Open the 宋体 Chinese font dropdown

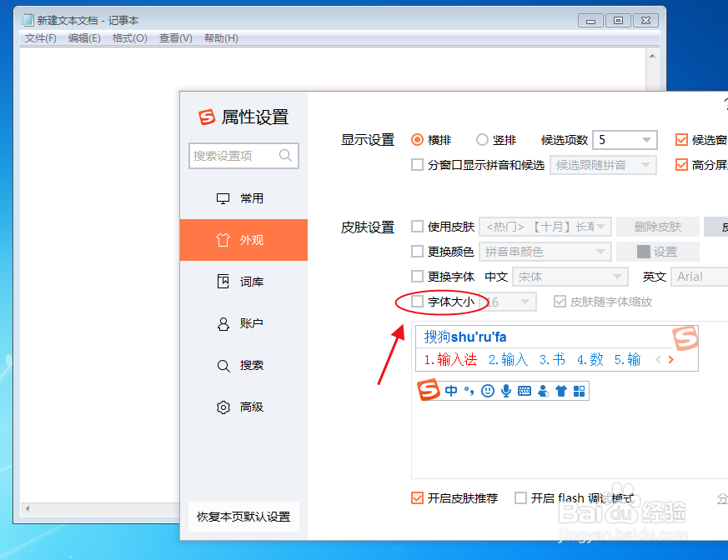[570, 277]
